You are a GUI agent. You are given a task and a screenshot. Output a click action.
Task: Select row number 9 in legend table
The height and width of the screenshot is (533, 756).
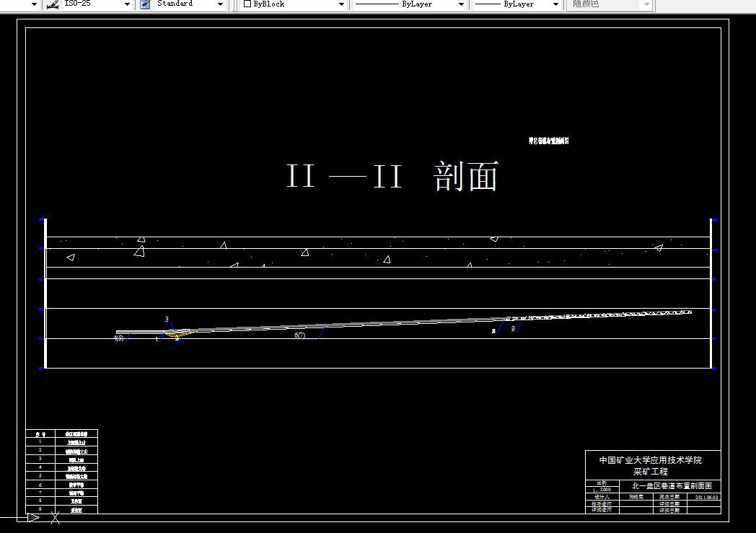tap(40, 509)
